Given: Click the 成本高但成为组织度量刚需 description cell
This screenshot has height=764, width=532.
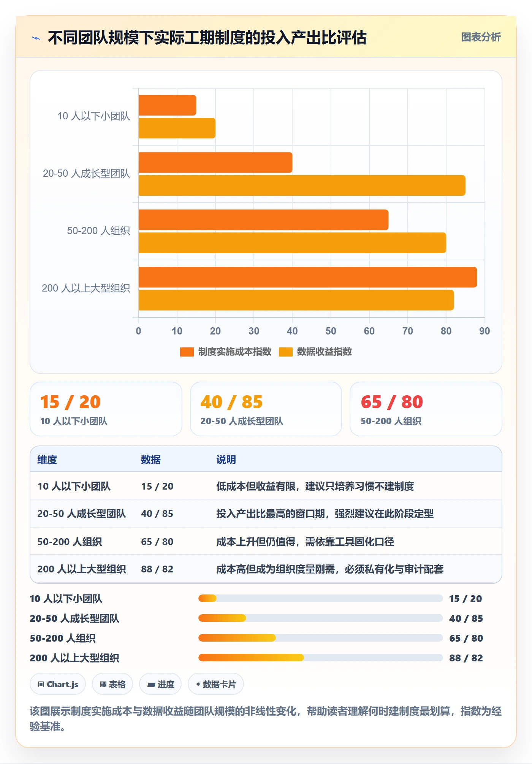Looking at the screenshot, I should (330, 569).
